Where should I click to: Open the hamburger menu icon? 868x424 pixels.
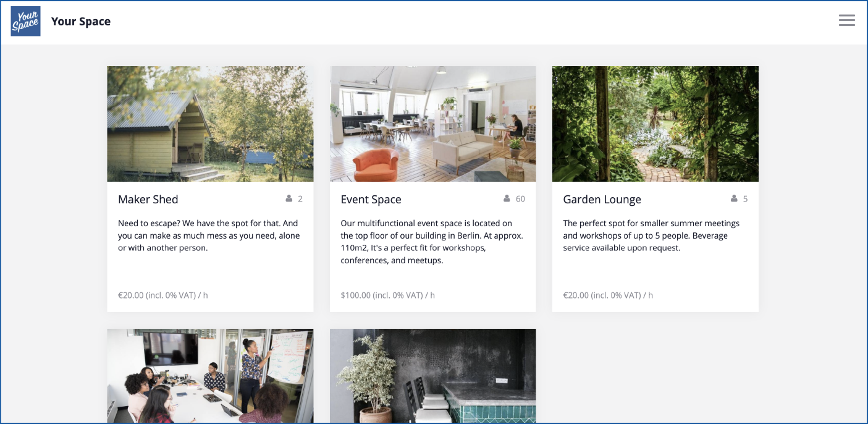click(x=847, y=20)
